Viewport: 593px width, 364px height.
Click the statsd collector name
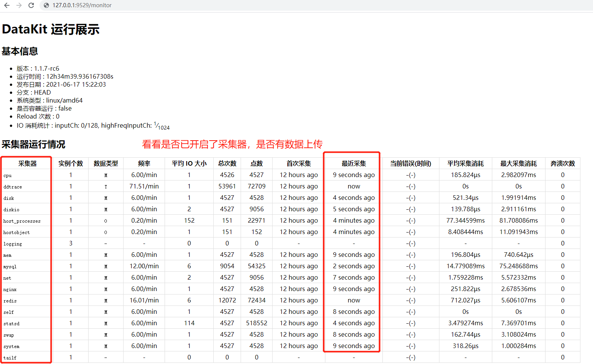[x=11, y=324]
